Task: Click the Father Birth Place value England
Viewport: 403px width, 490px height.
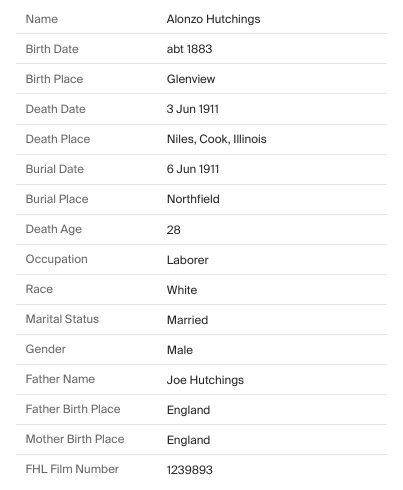Action: point(188,410)
